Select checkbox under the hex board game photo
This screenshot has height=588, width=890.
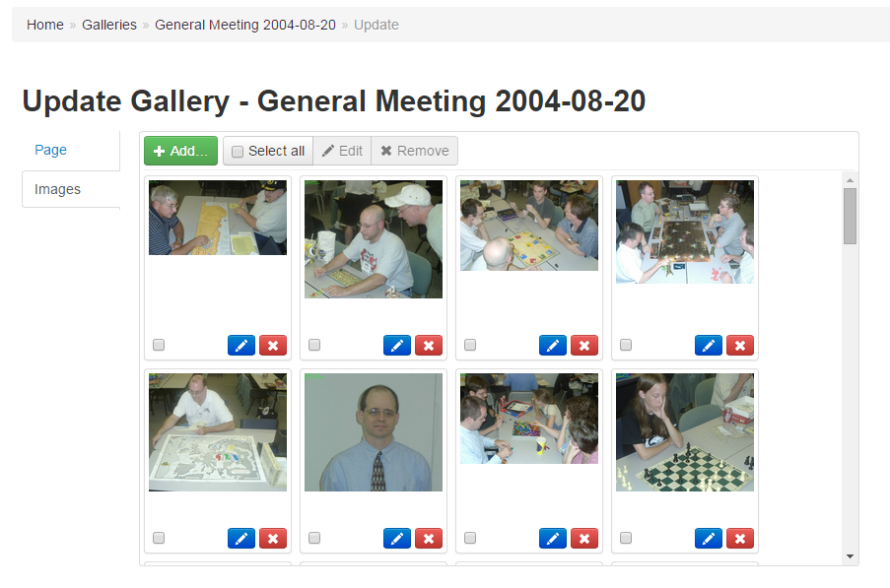pyautogui.click(x=626, y=345)
